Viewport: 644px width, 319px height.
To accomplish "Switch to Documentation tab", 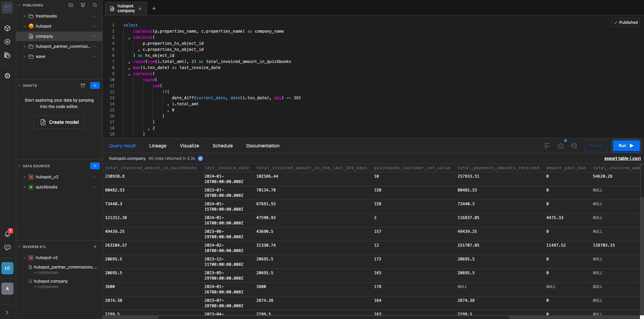I will pyautogui.click(x=263, y=146).
